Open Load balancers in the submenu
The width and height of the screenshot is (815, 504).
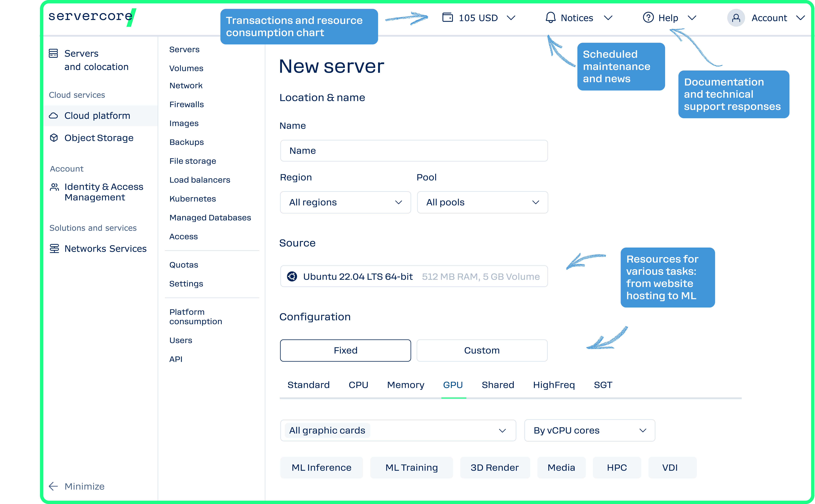[x=200, y=180]
